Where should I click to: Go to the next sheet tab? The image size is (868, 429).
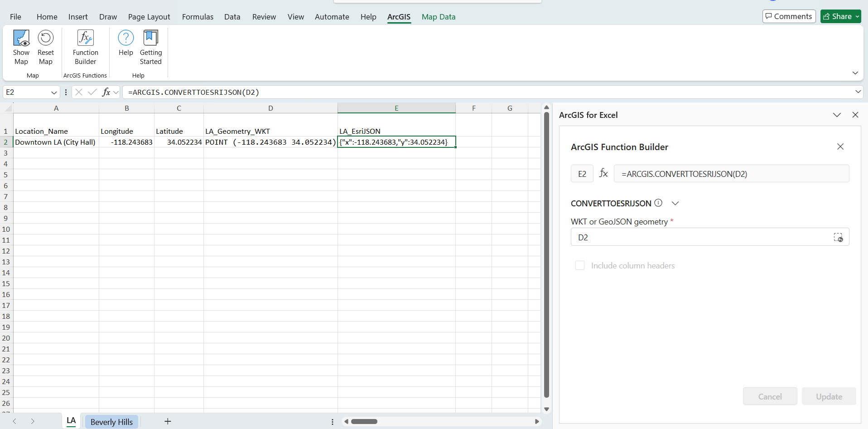33,421
